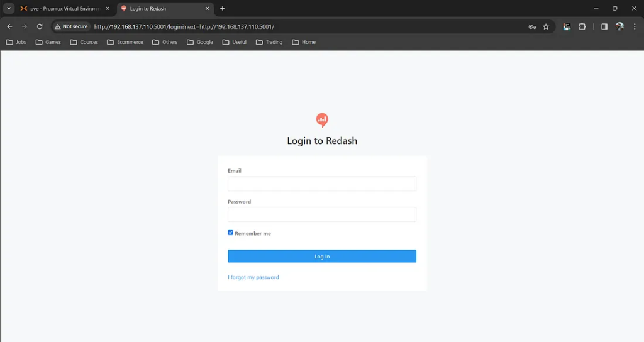Go back to previous page

pyautogui.click(x=9, y=26)
